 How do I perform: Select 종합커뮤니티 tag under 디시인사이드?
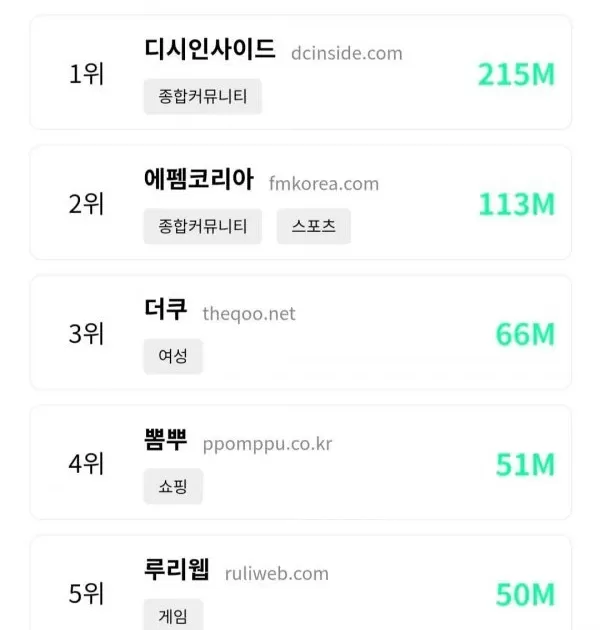tap(203, 96)
